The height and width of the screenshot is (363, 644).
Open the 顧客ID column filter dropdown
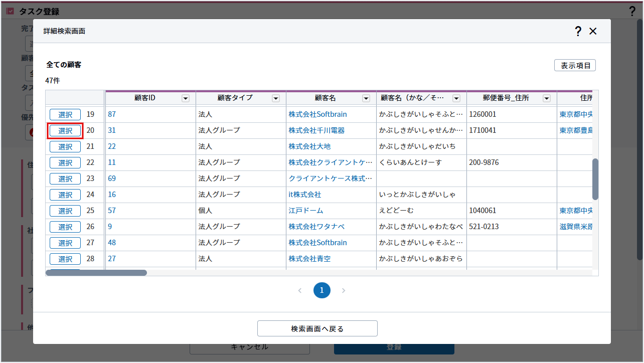186,98
